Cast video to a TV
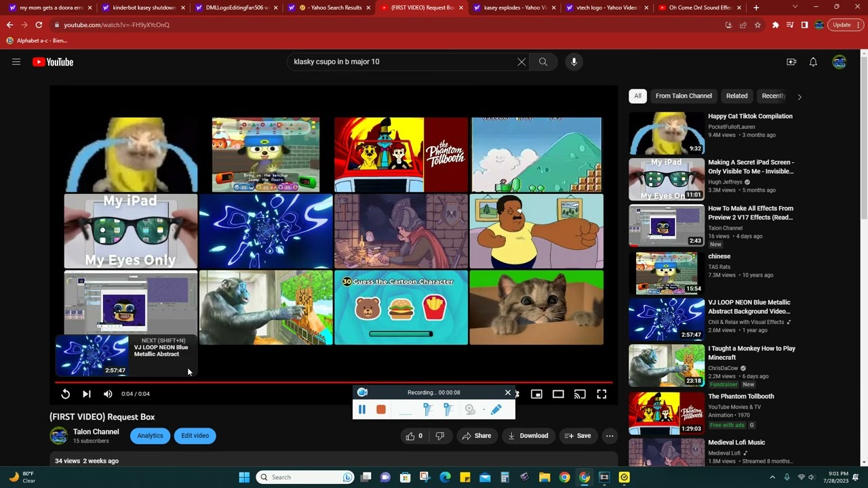Screen dimensions: 868x488 coord(580,394)
